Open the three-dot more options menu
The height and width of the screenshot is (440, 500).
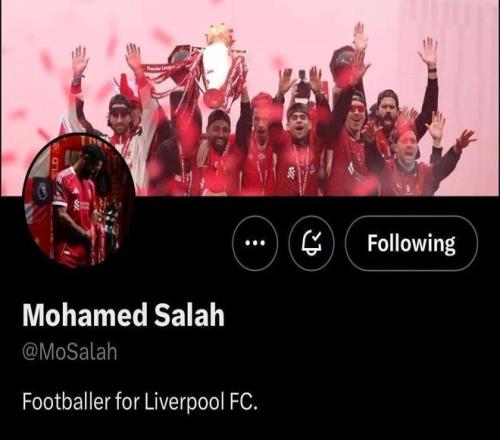[x=255, y=243]
